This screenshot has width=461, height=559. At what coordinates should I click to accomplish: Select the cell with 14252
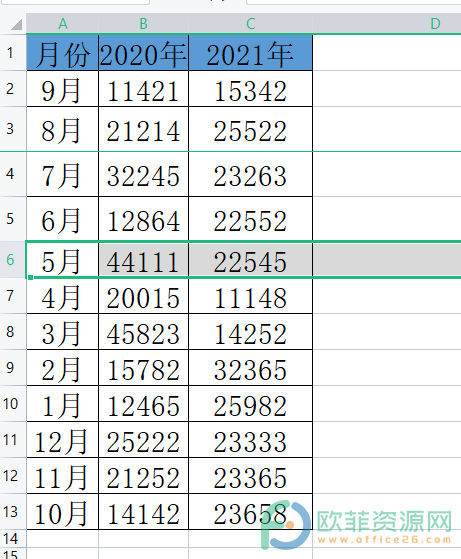[x=251, y=332]
